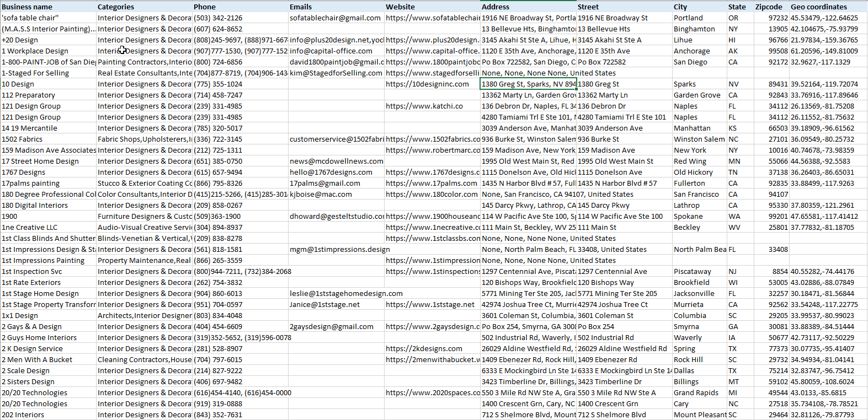
Task: Click the 17palms@gmail.com email cell
Action: (x=324, y=183)
